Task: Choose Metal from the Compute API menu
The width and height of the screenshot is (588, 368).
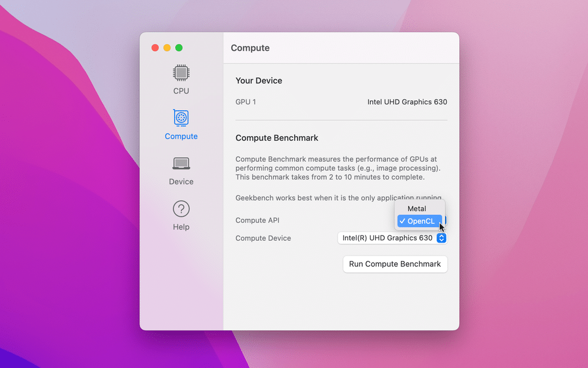Action: click(x=417, y=208)
